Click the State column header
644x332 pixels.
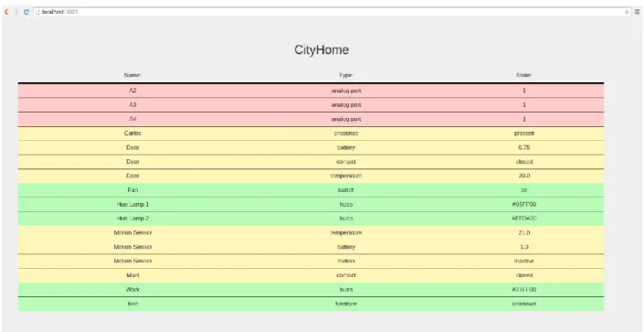523,75
